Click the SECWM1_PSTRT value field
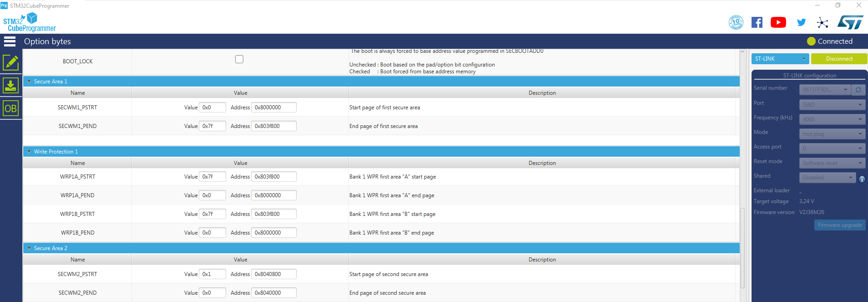This screenshot has width=868, height=302. pos(212,107)
